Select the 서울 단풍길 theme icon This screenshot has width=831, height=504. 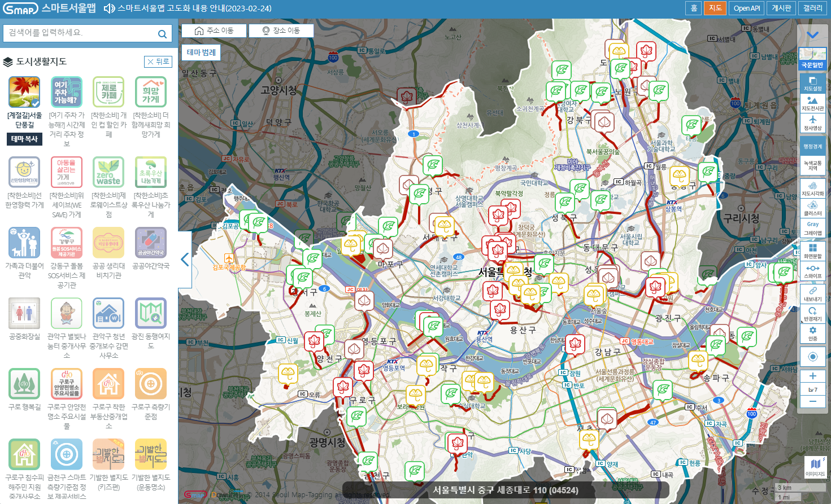24,92
